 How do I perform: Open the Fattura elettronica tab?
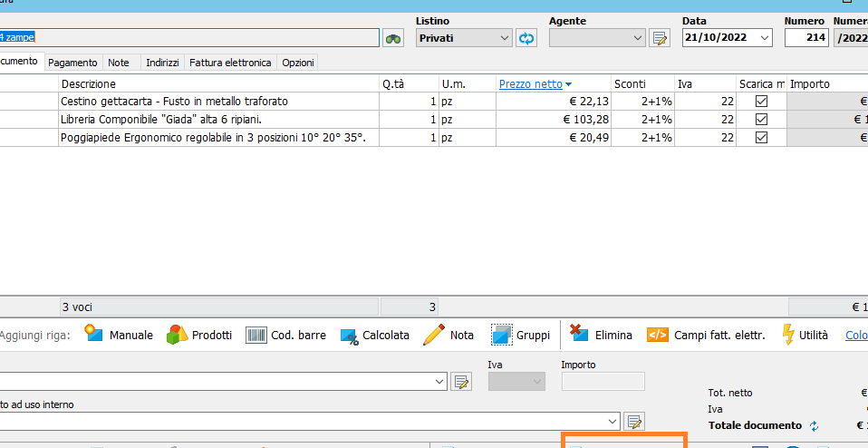(230, 63)
